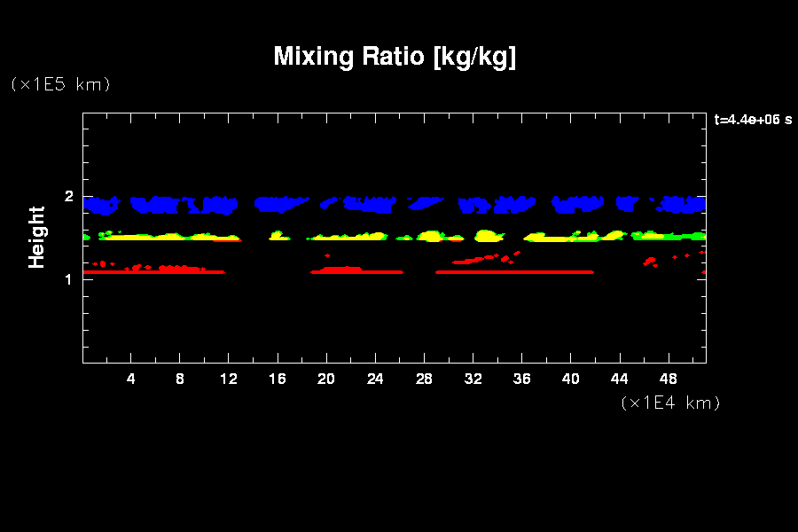The image size is (798, 532).
Task: Pick x-axis tick label 24
Action: tap(375, 379)
